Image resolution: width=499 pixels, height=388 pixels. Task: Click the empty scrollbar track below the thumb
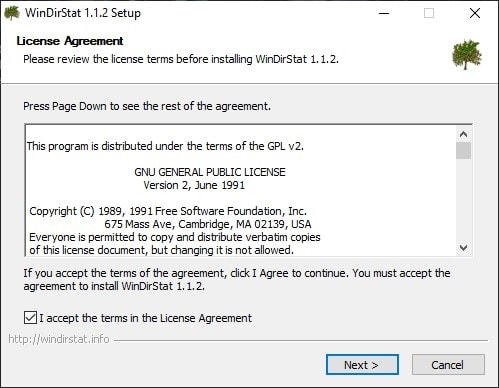463,200
